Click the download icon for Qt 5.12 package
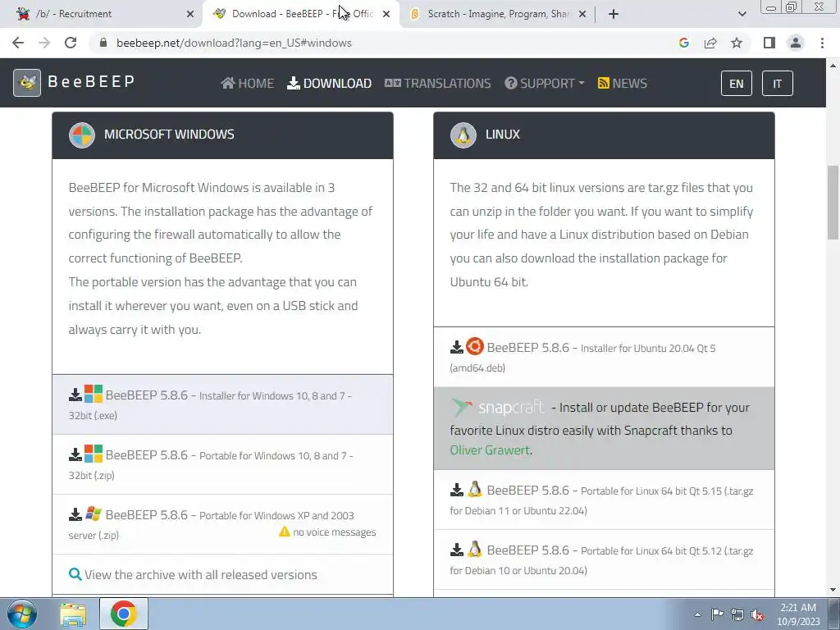The height and width of the screenshot is (630, 840). (x=457, y=550)
